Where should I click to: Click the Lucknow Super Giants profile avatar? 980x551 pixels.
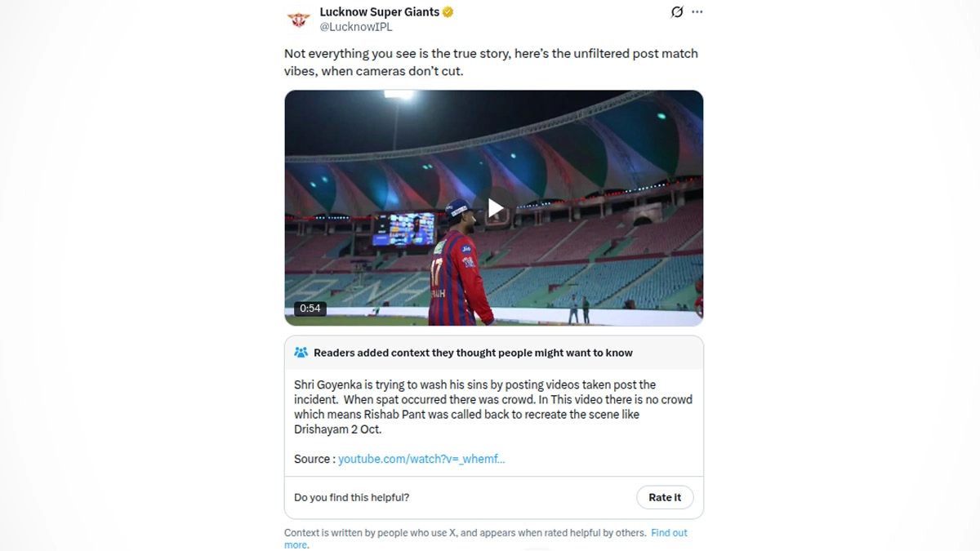(x=298, y=20)
